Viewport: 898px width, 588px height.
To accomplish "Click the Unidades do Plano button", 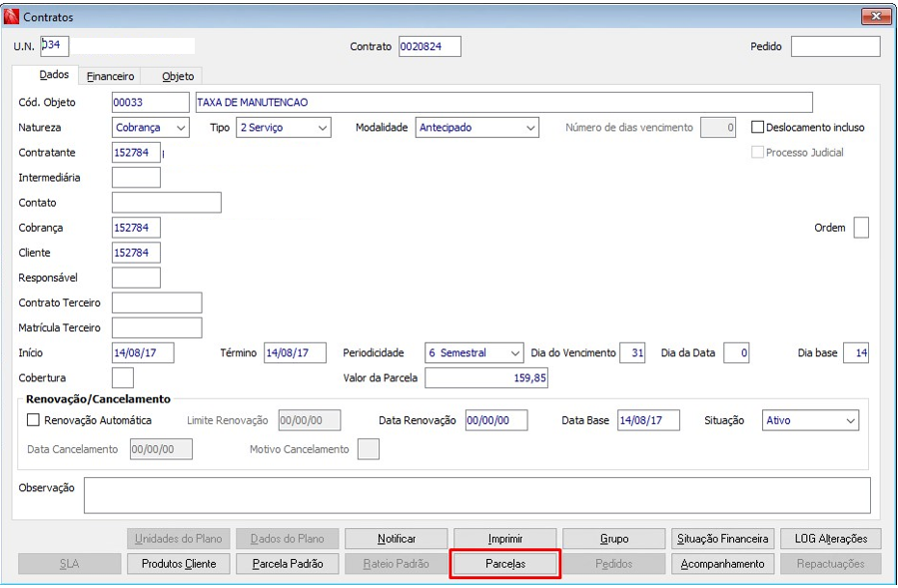I will 179,539.
